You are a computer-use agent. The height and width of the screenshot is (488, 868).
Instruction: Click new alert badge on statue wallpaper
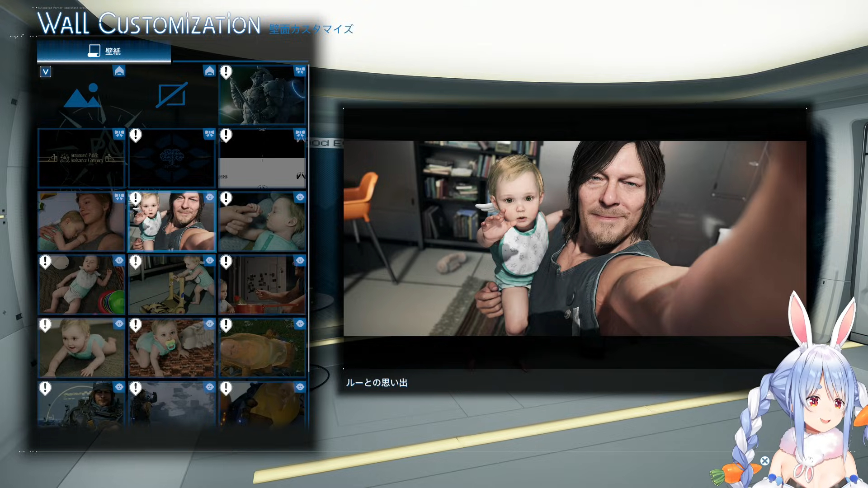pyautogui.click(x=226, y=71)
